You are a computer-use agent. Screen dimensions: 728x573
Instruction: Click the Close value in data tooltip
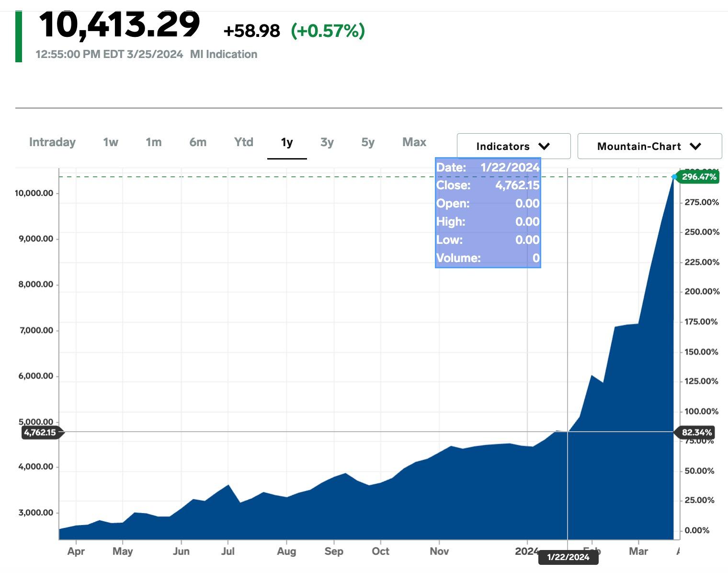click(517, 185)
